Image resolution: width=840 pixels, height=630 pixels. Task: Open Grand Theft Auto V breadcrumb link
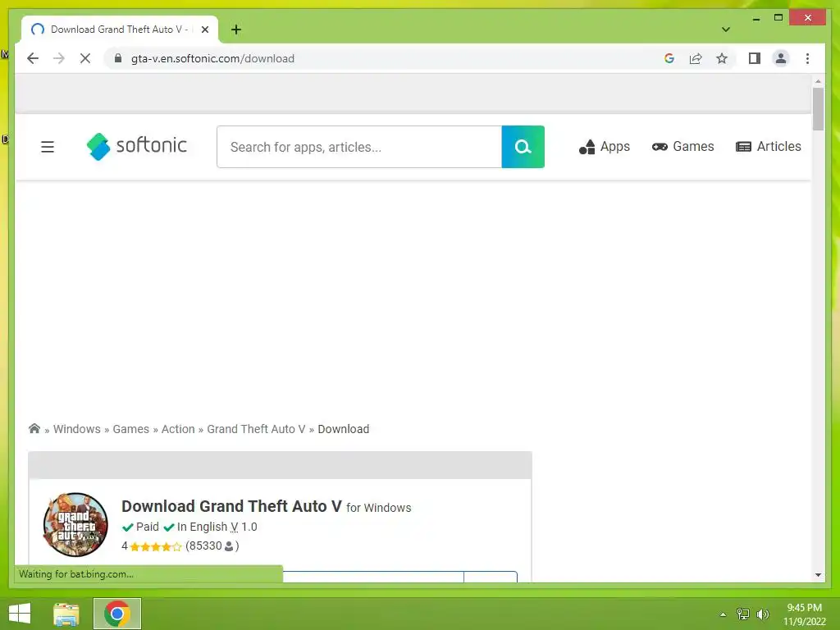pos(256,429)
